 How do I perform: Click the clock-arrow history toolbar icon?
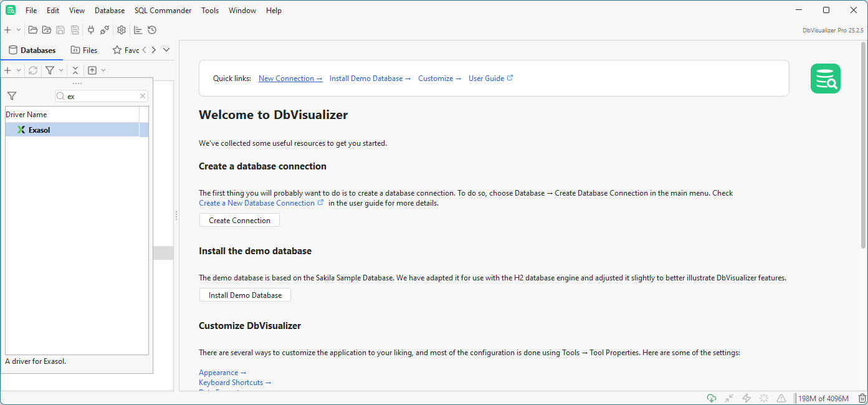tap(152, 30)
